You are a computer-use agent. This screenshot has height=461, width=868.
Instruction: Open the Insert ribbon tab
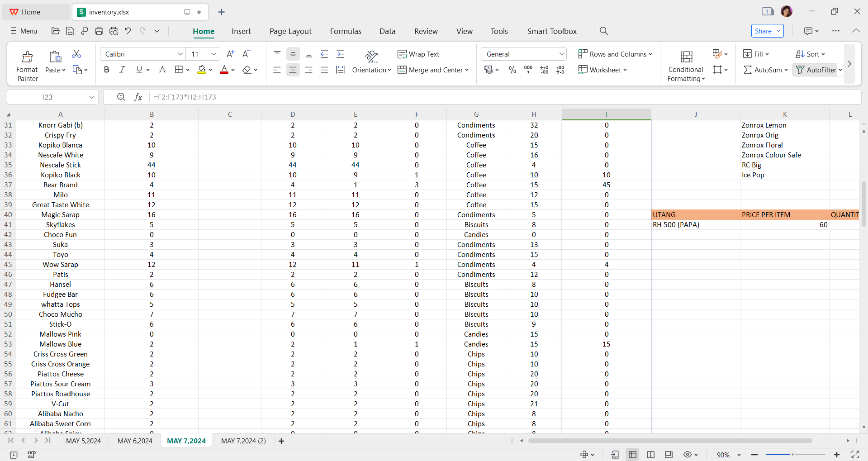pyautogui.click(x=241, y=31)
